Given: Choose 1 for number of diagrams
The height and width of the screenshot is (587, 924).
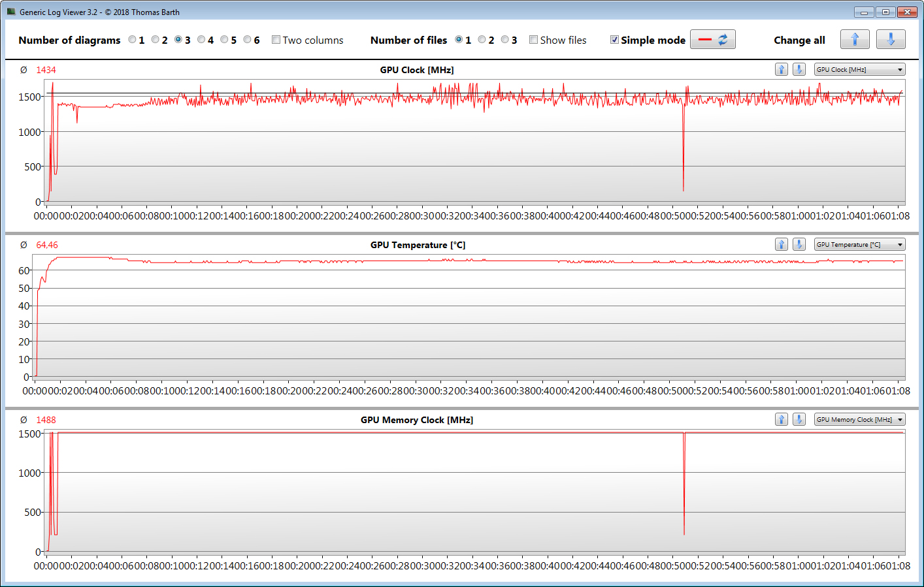Looking at the screenshot, I should [132, 40].
